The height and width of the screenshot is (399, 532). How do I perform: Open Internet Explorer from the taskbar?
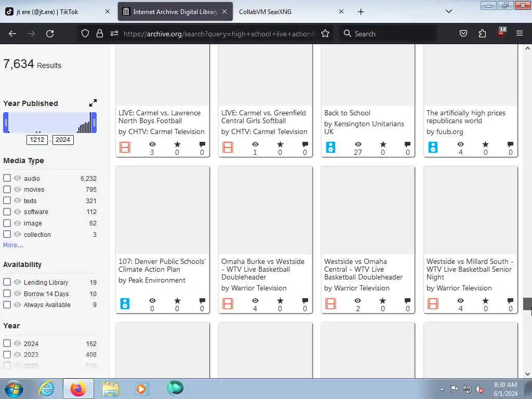pos(46,389)
